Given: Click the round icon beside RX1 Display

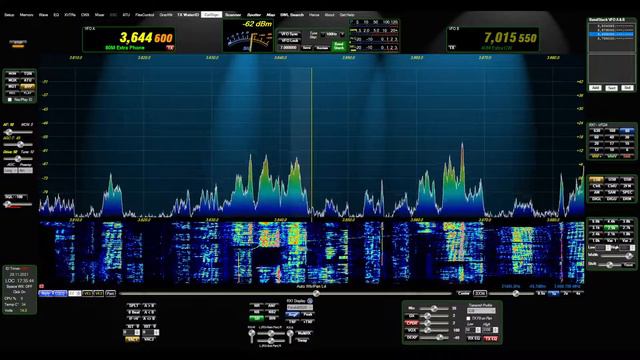Looking at the screenshot, I should point(310,301).
